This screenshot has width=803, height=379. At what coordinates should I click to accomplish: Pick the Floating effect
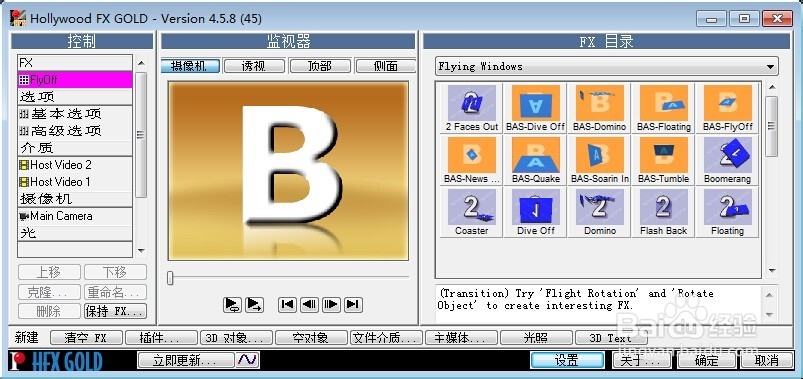coord(727,212)
